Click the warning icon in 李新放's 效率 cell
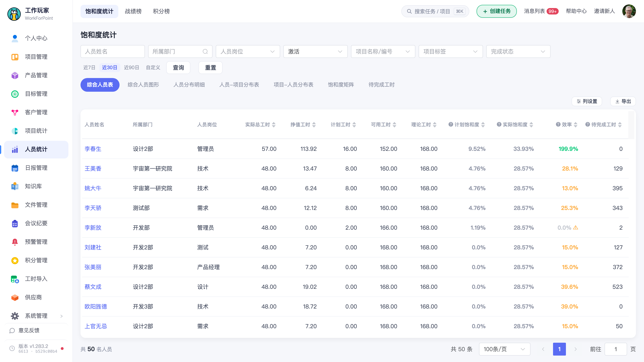 (576, 227)
